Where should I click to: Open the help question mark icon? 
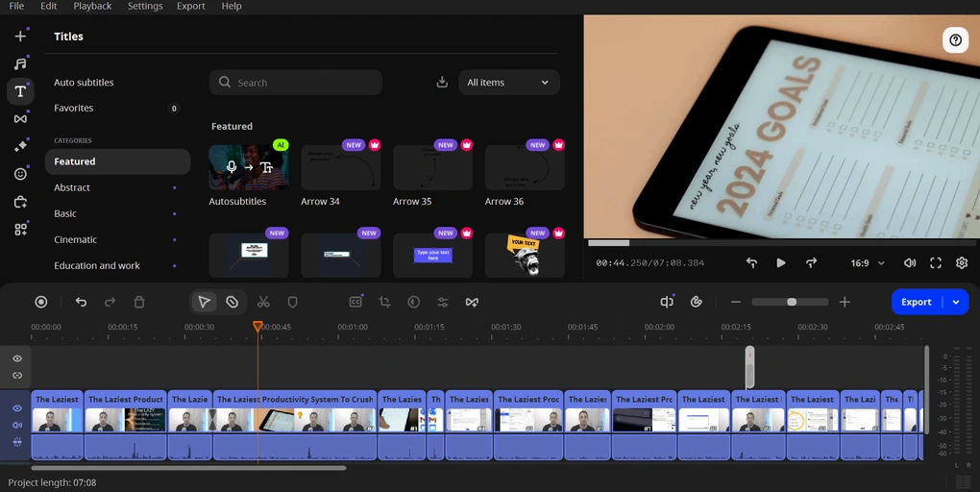point(955,40)
